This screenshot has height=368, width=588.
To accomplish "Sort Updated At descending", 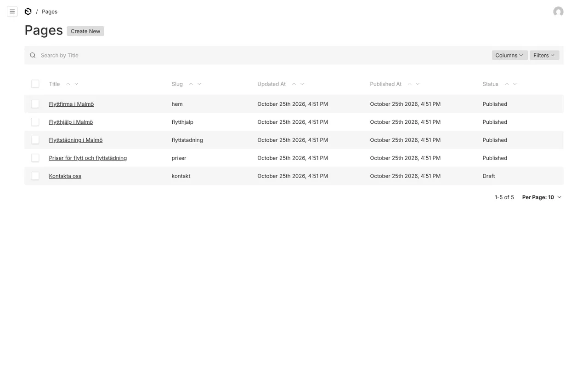I will click(302, 84).
